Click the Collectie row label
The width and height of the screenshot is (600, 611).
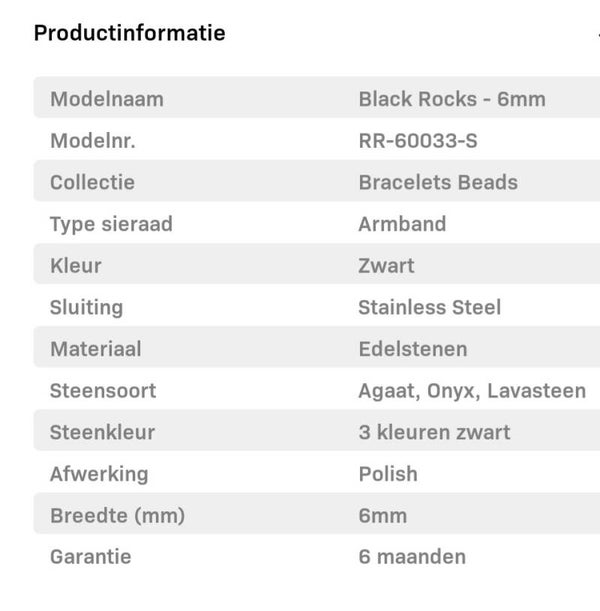point(92,182)
